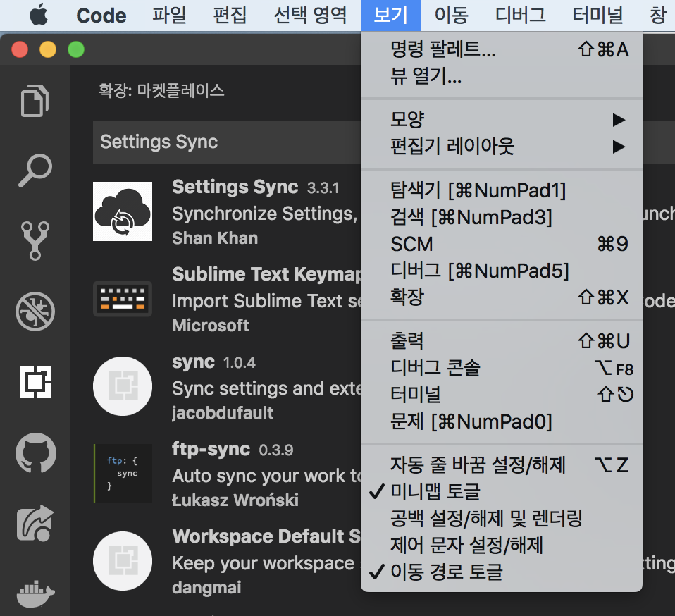Toggle the checked 이동 경로 토글 menu item
Image resolution: width=675 pixels, height=616 pixels.
(502, 572)
